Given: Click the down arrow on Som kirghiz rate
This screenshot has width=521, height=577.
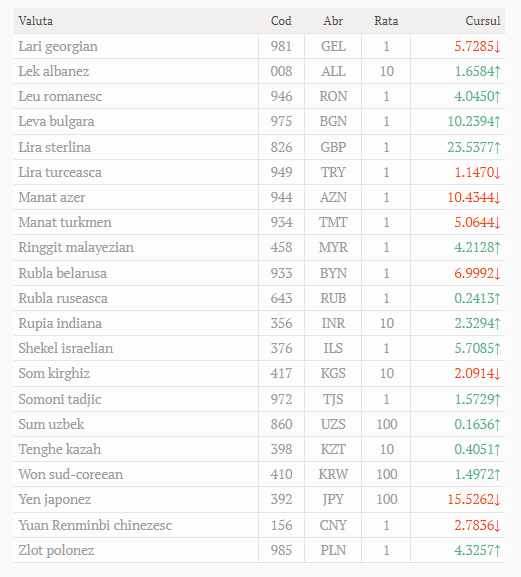Looking at the screenshot, I should (x=497, y=374).
